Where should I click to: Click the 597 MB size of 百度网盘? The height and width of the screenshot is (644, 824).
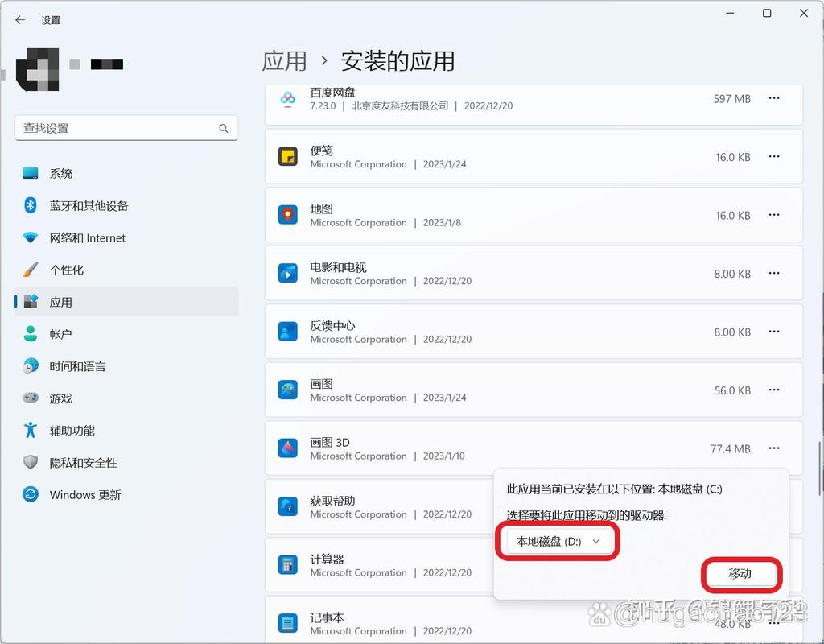click(731, 99)
